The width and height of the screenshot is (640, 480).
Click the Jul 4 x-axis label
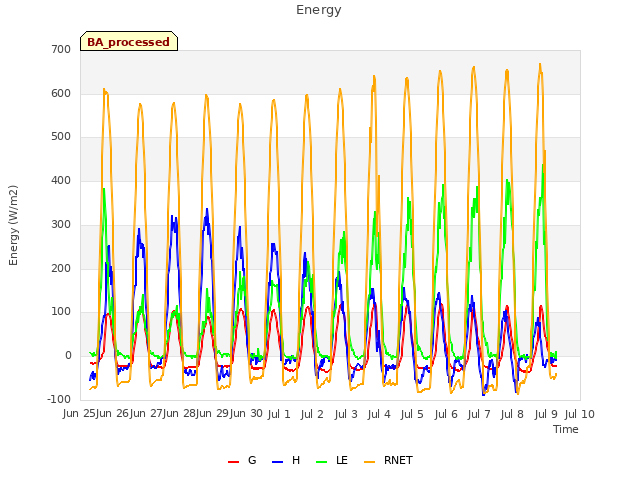(379, 415)
